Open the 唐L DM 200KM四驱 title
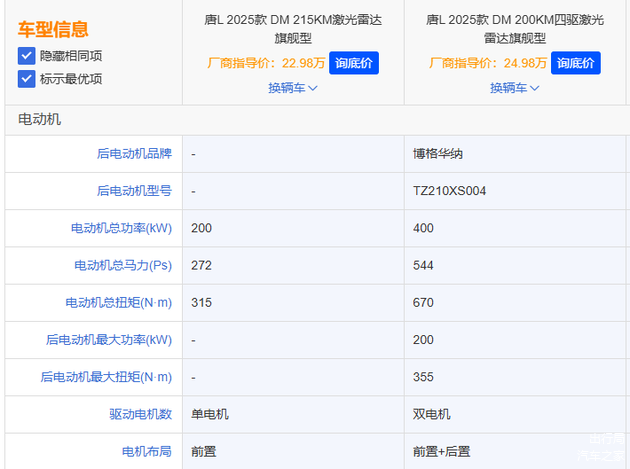The height and width of the screenshot is (469, 630). pyautogui.click(x=514, y=28)
